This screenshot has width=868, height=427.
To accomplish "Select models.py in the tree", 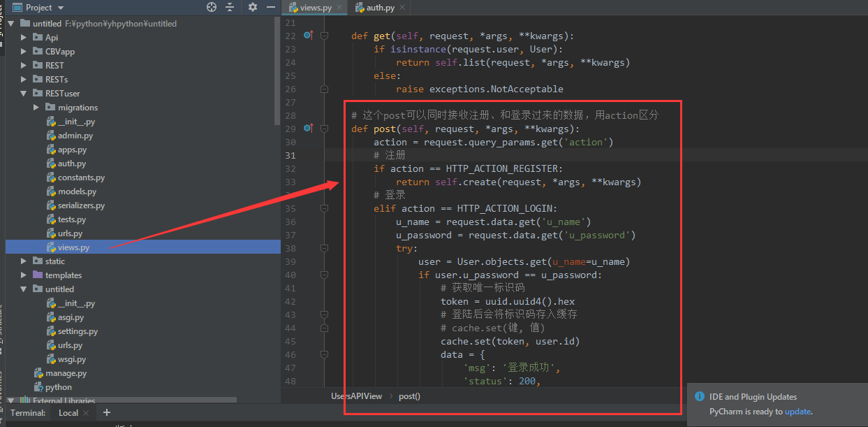I will (77, 191).
